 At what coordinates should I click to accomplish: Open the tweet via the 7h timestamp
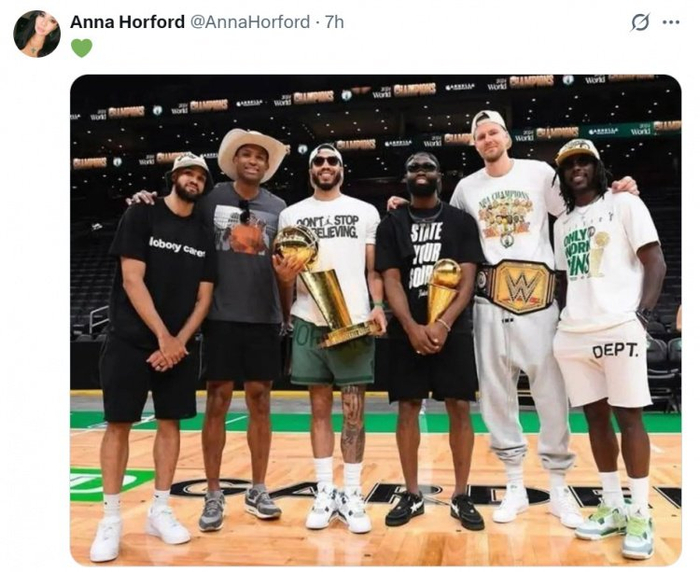click(334, 22)
